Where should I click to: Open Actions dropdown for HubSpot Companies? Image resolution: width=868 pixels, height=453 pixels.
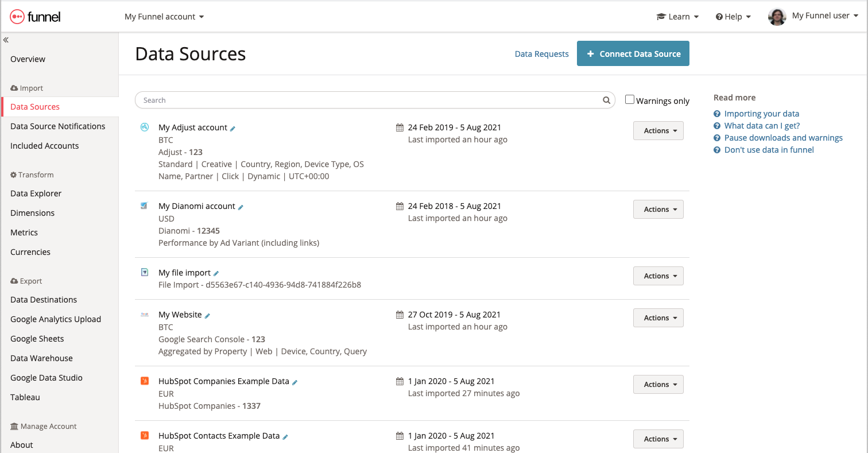pyautogui.click(x=658, y=384)
